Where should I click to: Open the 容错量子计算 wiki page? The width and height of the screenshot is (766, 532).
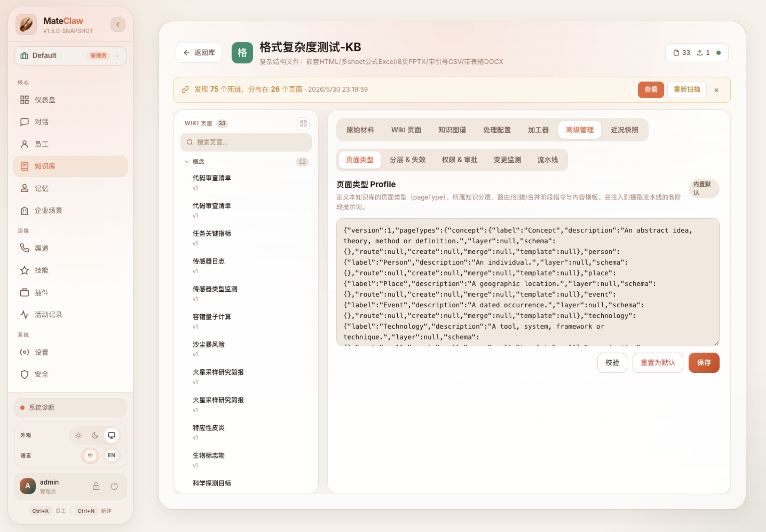(x=246, y=321)
